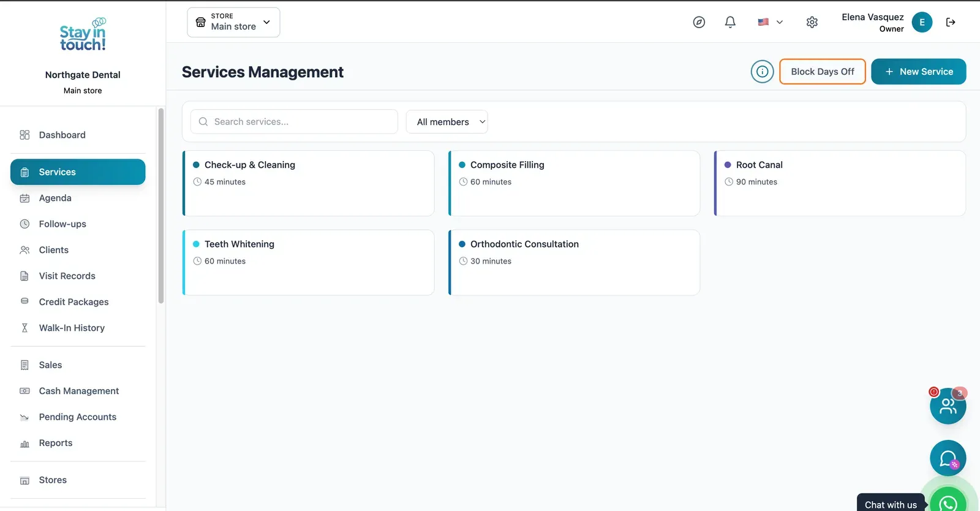Expand the Main store selector
980x511 pixels.
[233, 22]
